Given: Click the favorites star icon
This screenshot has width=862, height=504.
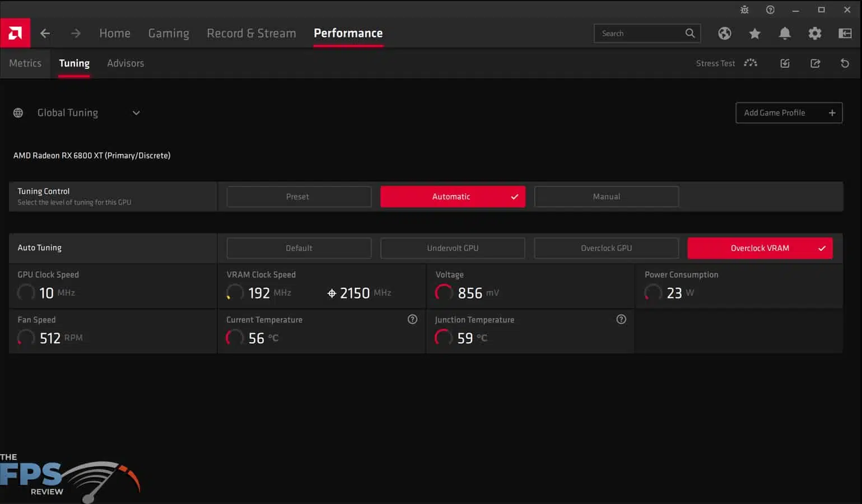Looking at the screenshot, I should (x=754, y=33).
